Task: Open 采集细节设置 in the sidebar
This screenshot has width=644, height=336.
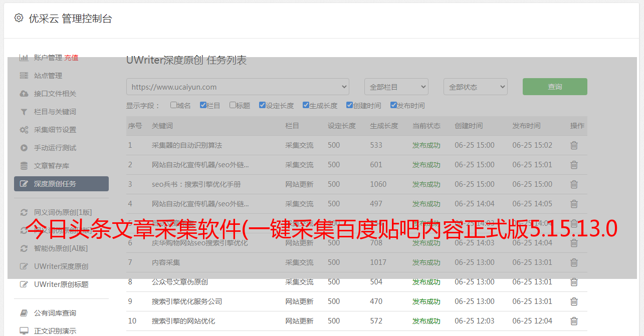Action: tap(55, 130)
